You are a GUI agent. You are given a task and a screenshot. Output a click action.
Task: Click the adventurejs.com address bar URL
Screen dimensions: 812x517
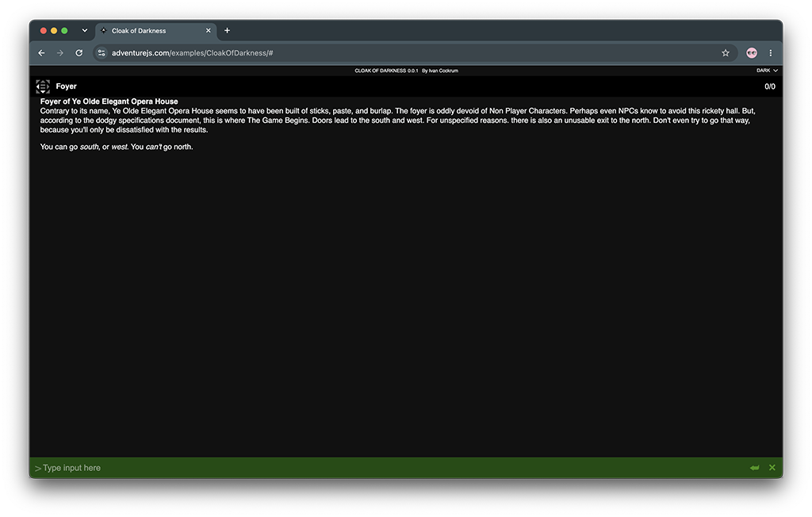(192, 53)
